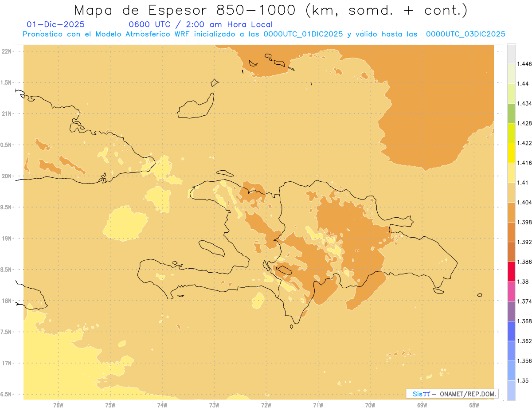Click the pink 1.374 legend color band
The width and height of the screenshot is (532, 411).
511,291
